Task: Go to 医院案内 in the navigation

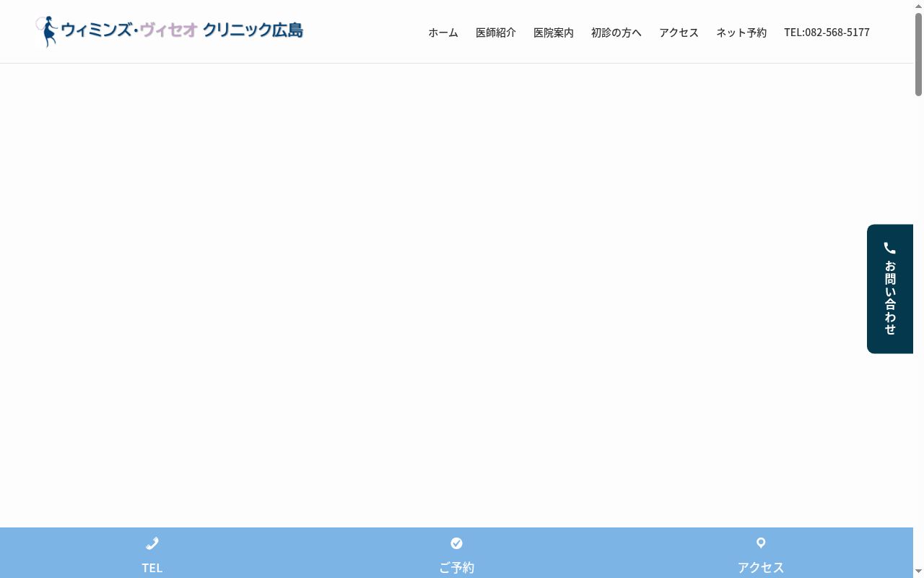Action: pos(554,33)
